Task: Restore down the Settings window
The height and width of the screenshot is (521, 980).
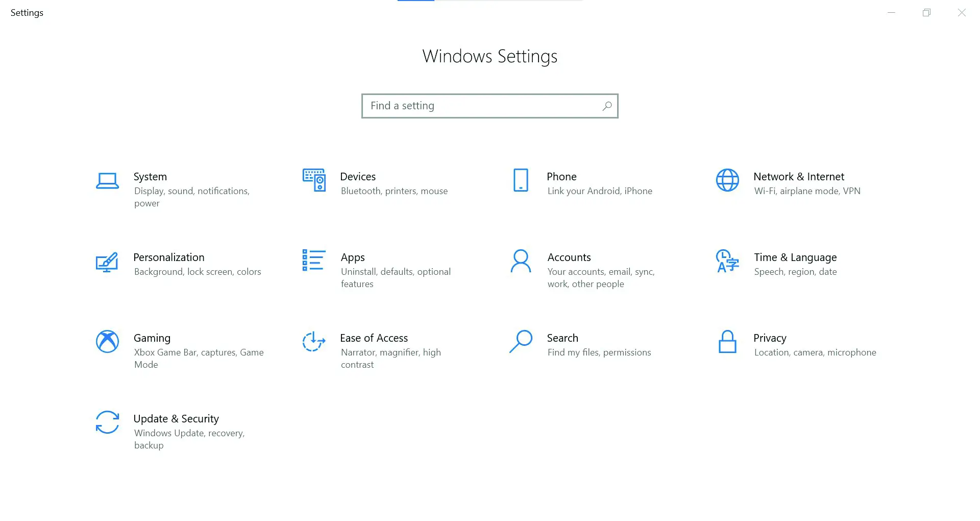Action: pos(926,13)
